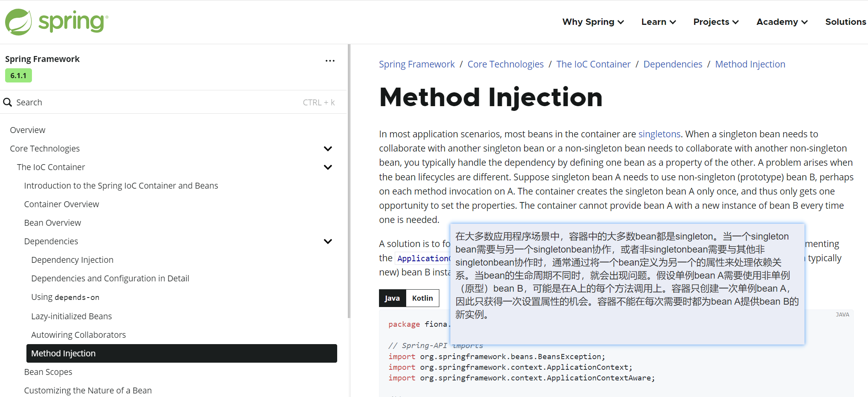Open Customizing the Nature of a Bean
868x397 pixels.
pos(88,391)
